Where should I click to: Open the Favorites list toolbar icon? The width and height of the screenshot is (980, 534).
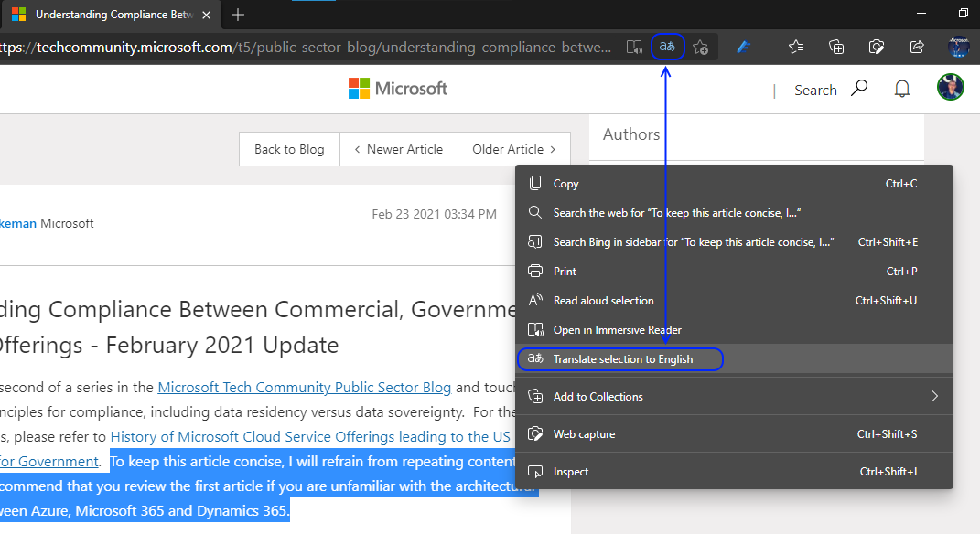click(796, 47)
